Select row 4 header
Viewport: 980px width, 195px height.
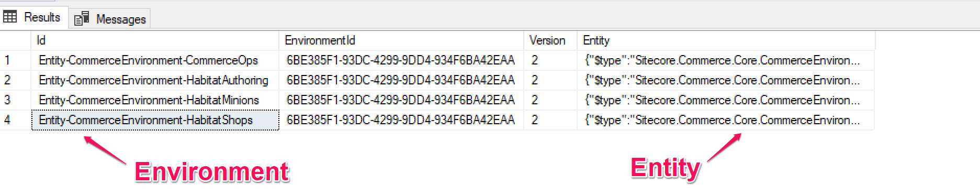tap(16, 120)
